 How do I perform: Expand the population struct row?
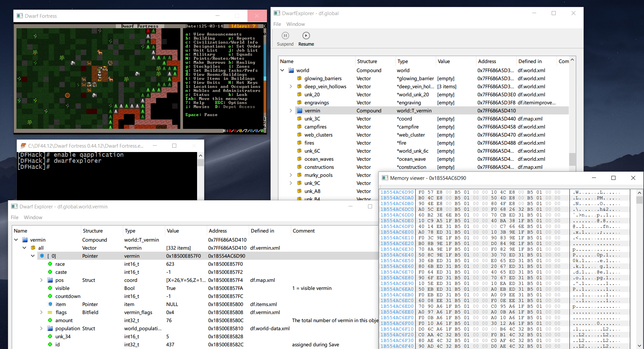click(41, 329)
